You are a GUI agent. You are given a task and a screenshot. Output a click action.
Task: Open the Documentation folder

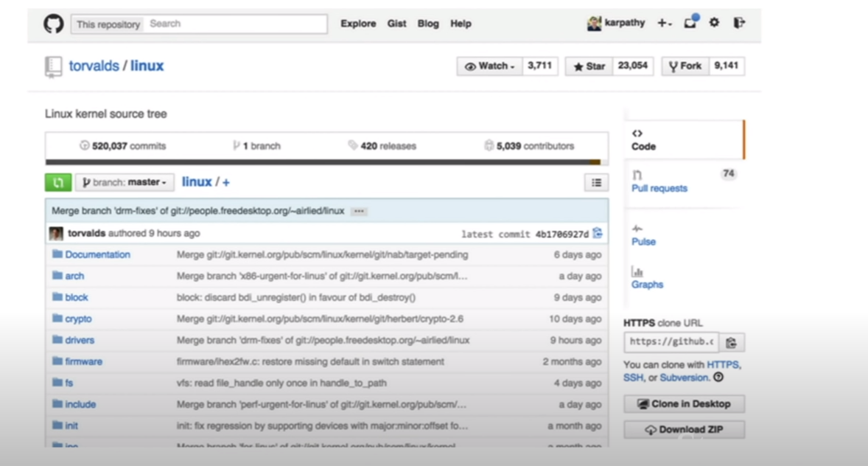(97, 254)
